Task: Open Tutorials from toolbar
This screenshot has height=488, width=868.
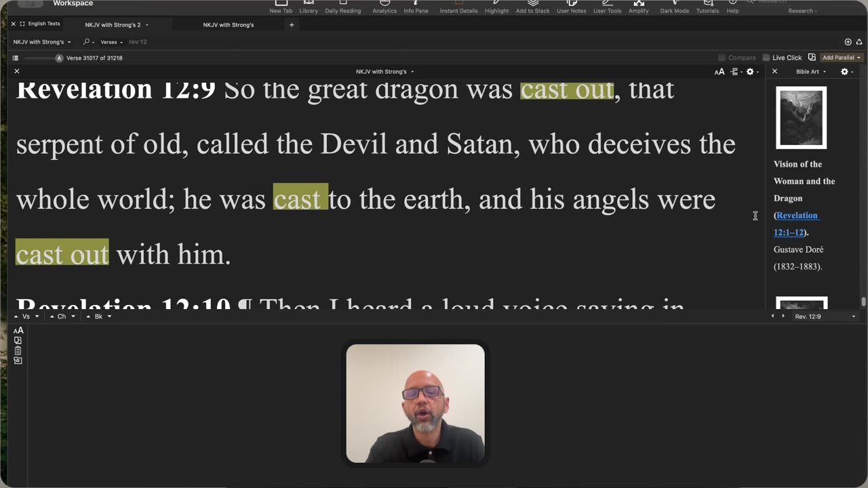Action: [707, 7]
